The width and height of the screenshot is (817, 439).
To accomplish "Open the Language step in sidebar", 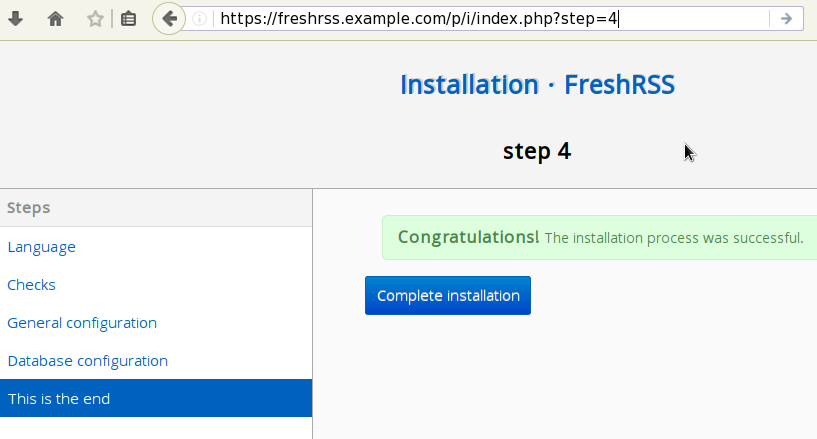I will [x=41, y=246].
